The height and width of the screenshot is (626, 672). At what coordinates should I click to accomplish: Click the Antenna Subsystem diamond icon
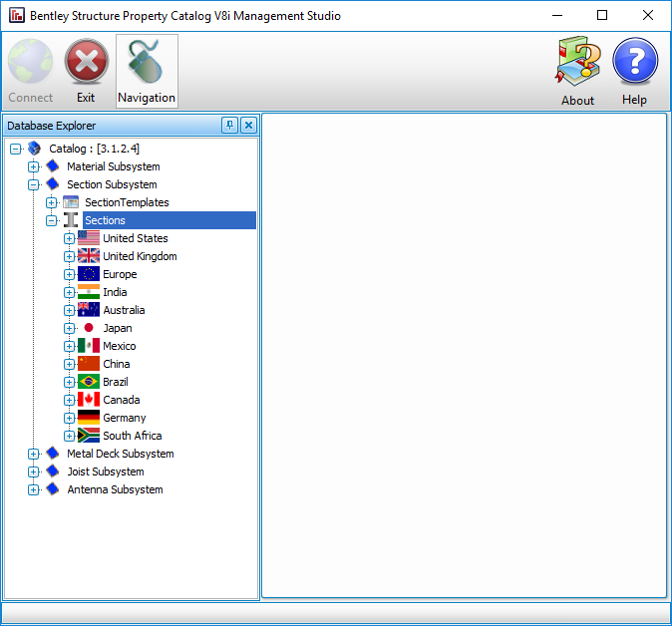pyautogui.click(x=53, y=489)
